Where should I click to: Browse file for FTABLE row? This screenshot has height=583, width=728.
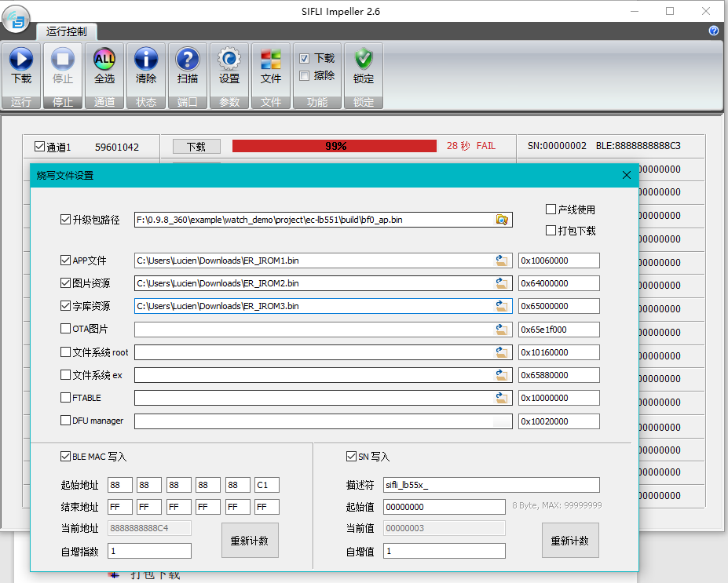[x=501, y=398]
